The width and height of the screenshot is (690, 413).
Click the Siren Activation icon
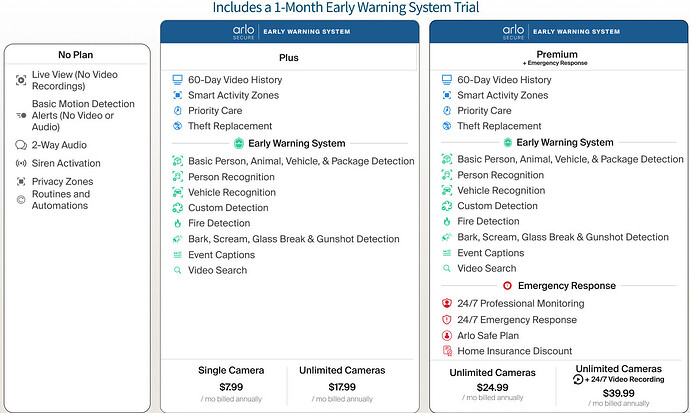pos(21,163)
